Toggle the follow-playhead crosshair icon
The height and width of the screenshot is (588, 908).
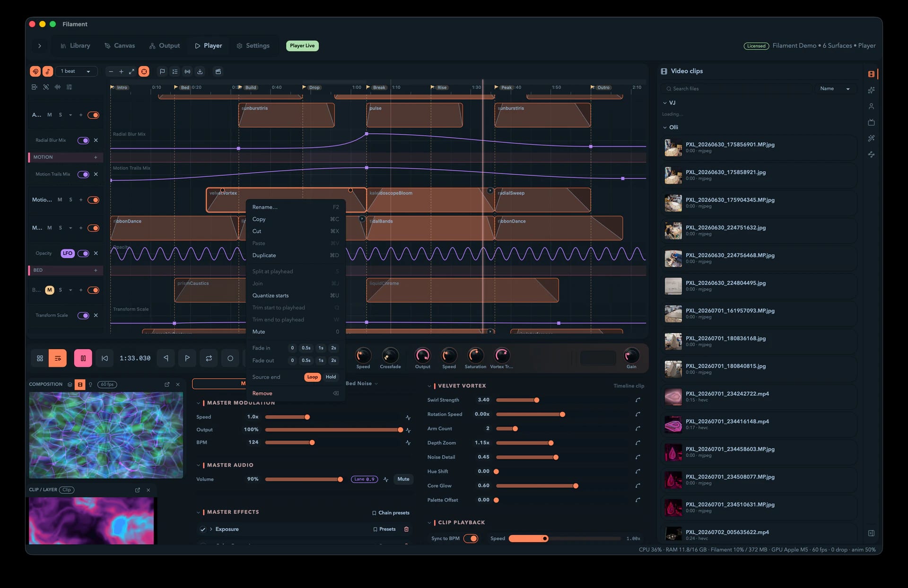tap(144, 71)
